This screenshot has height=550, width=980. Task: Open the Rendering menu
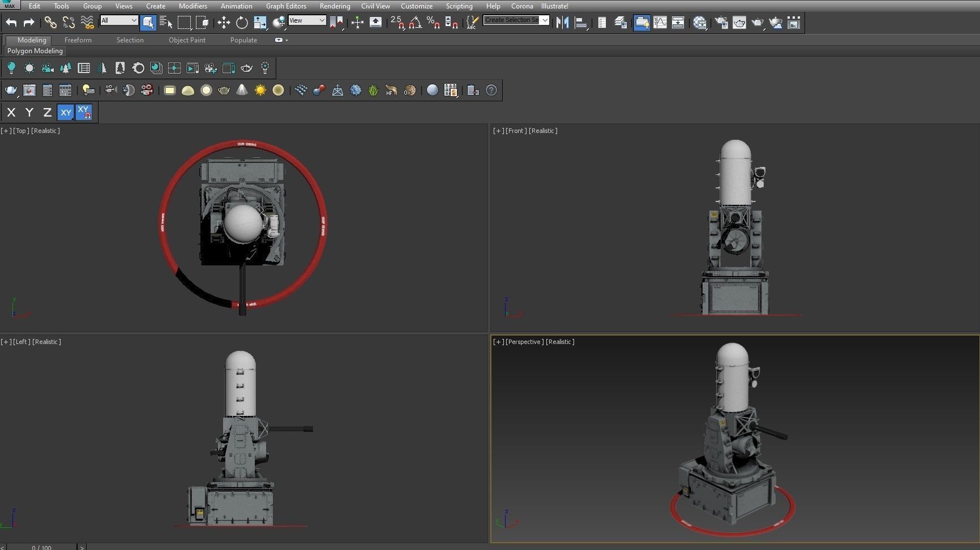pyautogui.click(x=335, y=6)
